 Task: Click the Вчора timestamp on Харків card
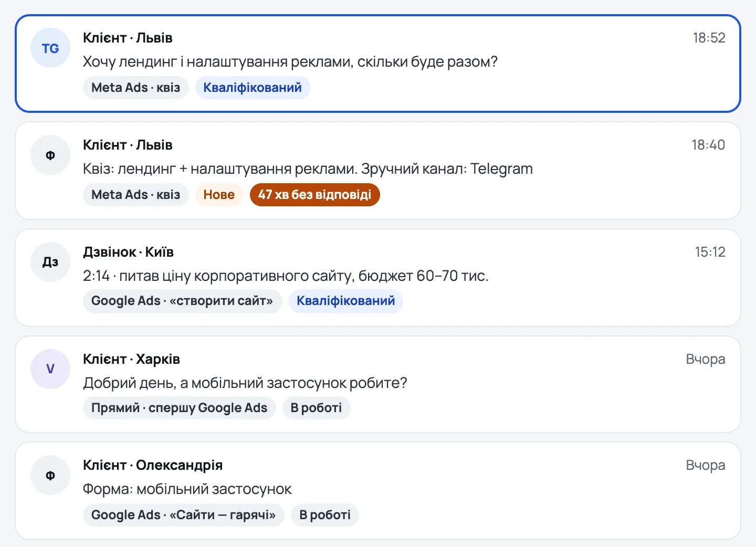pyautogui.click(x=706, y=359)
